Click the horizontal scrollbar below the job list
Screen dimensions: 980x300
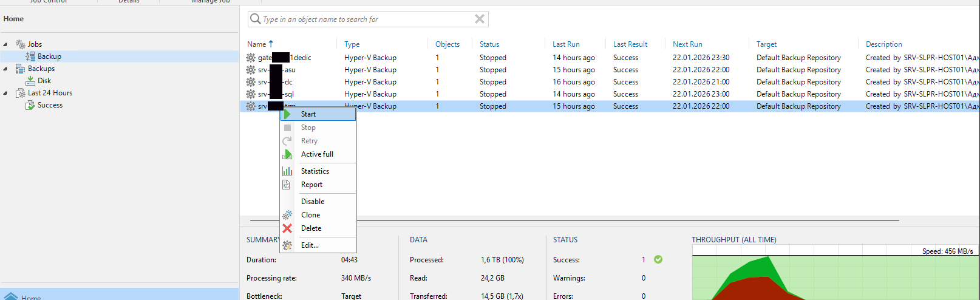pos(574,220)
